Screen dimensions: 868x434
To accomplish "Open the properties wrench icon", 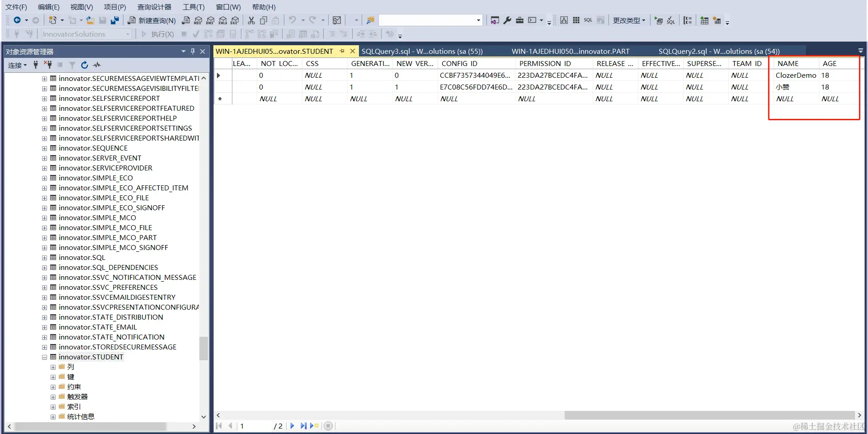I will 507,20.
